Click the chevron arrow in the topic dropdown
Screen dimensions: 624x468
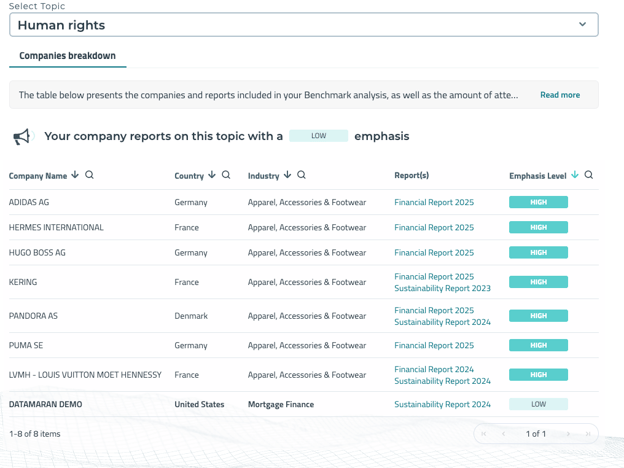pos(582,24)
